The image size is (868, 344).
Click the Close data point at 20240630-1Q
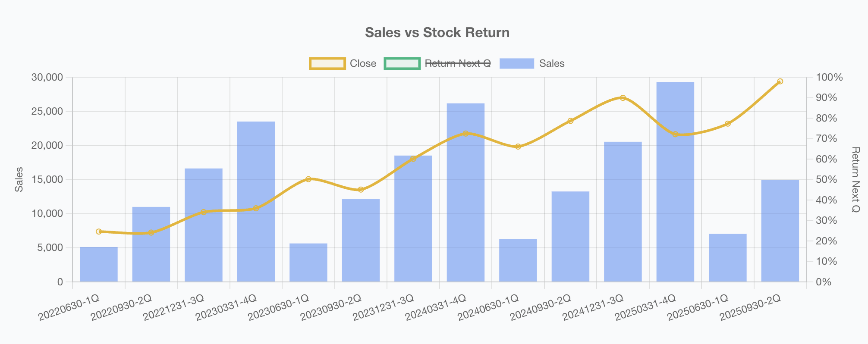[x=518, y=147]
